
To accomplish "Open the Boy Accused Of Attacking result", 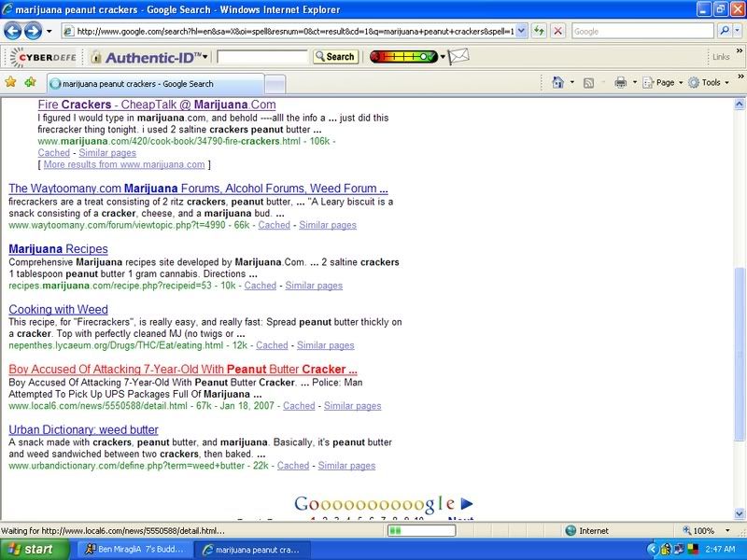I will (x=183, y=369).
